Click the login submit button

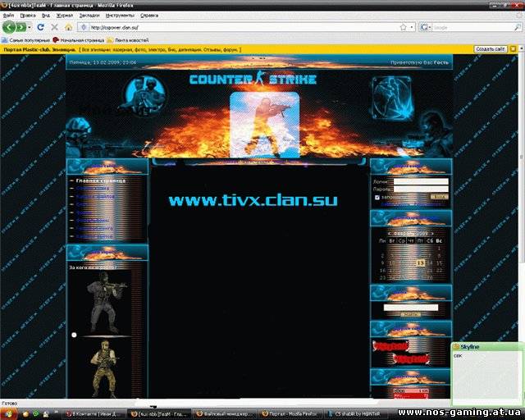coord(440,197)
